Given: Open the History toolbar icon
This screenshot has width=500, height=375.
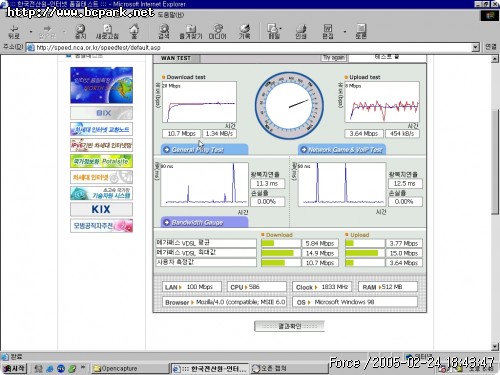Looking at the screenshot, I should [245, 32].
